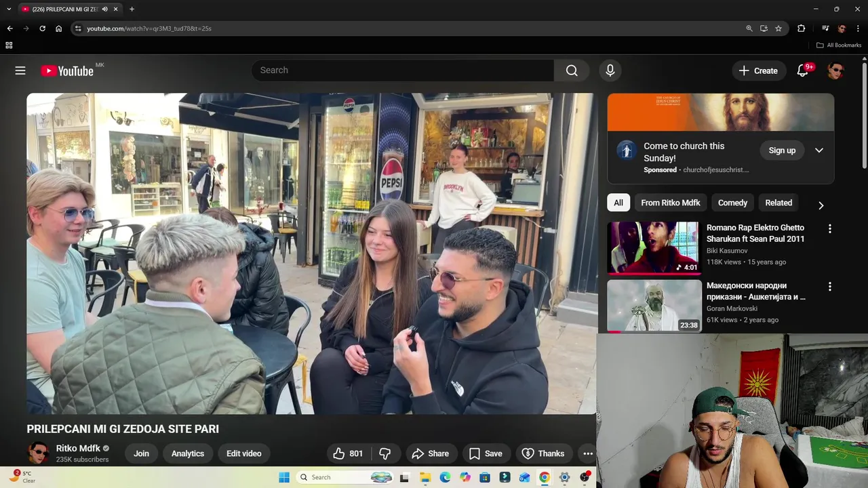Open YouTube account avatar menu

(x=835, y=70)
